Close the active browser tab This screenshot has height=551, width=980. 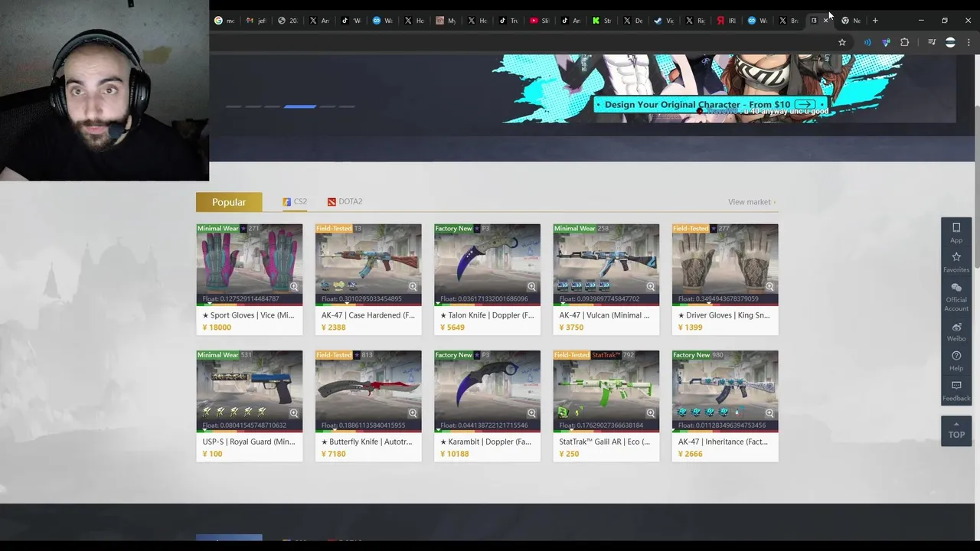(825, 21)
